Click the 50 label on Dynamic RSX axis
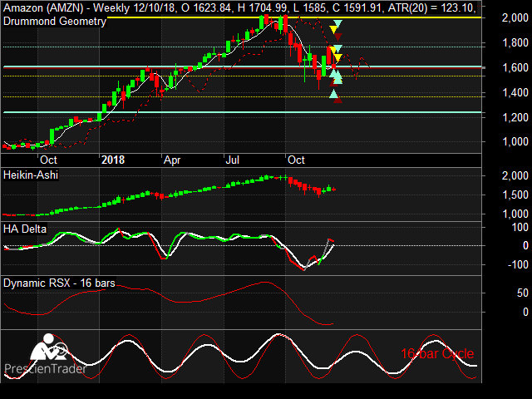Image resolution: width=532 pixels, height=399 pixels. (523, 293)
